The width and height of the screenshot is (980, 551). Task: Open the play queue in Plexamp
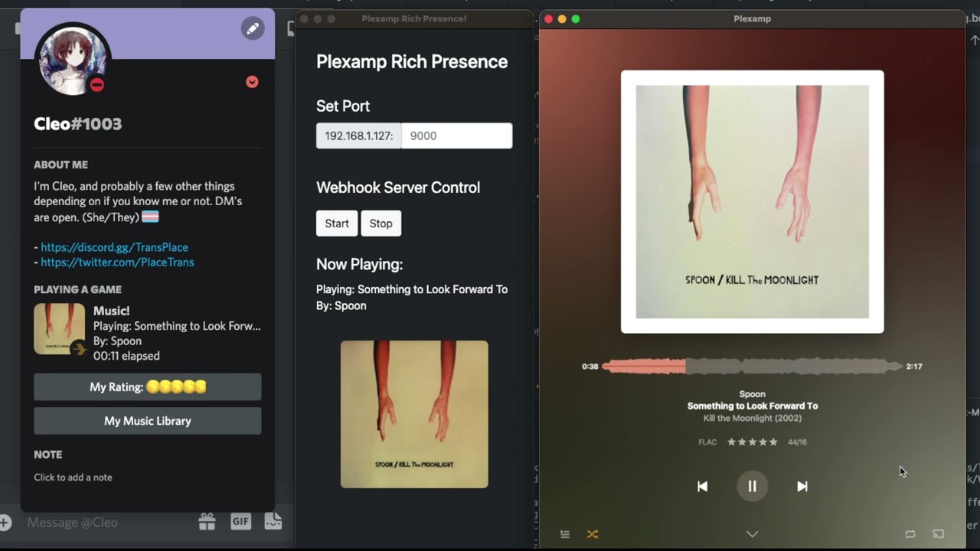pyautogui.click(x=564, y=534)
